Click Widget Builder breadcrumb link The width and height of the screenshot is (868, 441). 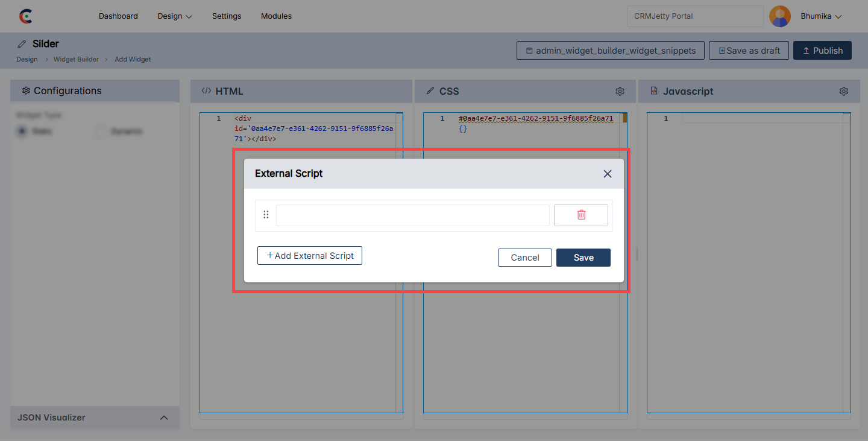tap(76, 59)
